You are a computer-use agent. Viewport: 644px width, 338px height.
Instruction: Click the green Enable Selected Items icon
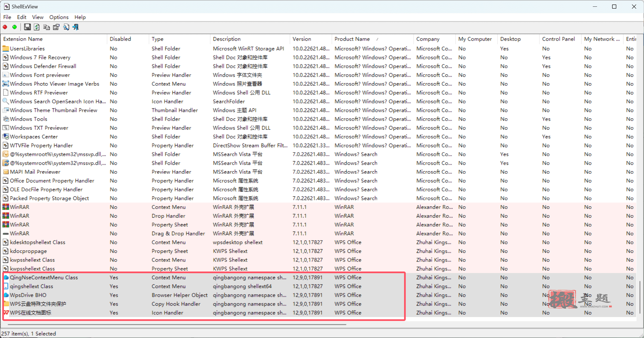15,27
